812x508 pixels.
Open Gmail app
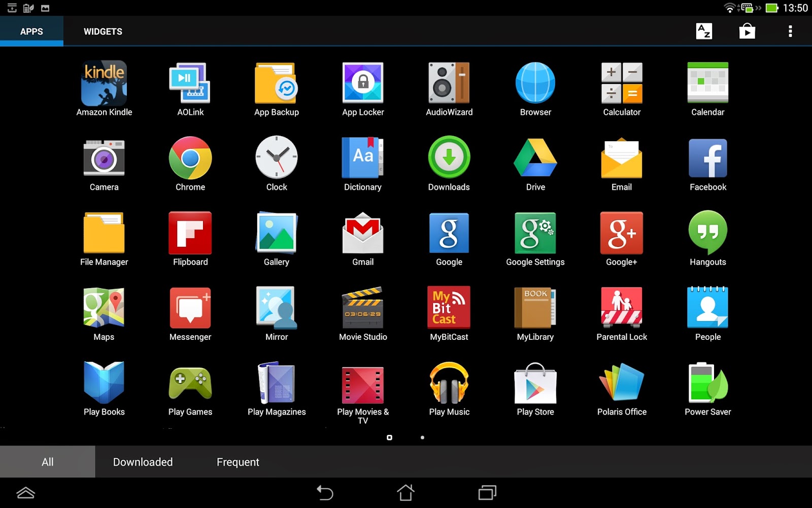(x=363, y=239)
